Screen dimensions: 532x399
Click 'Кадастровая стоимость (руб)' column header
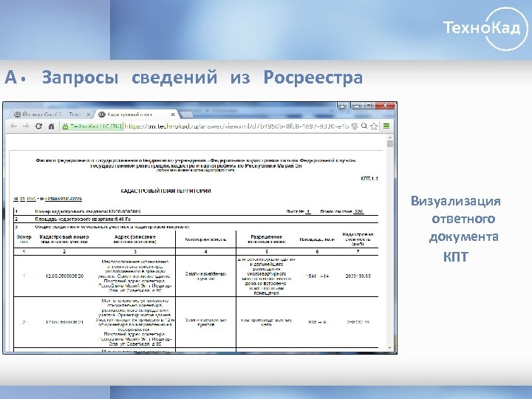pyautogui.click(x=358, y=239)
